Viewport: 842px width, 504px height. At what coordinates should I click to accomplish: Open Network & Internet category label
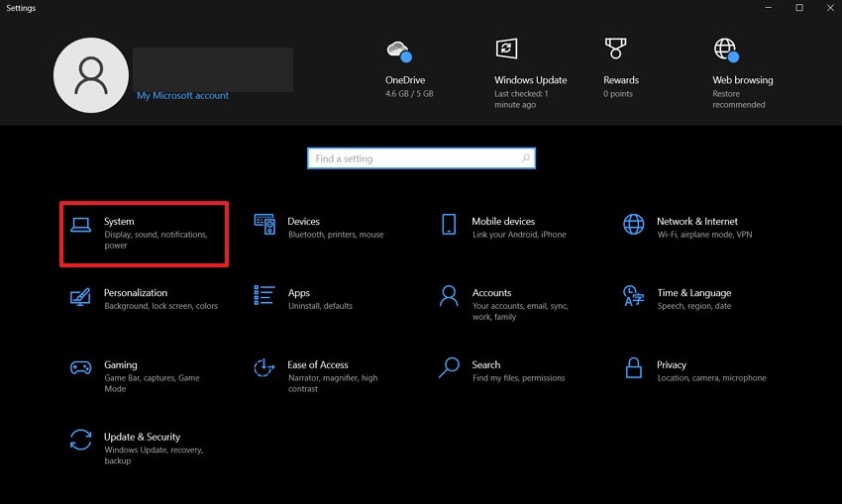[x=697, y=221]
